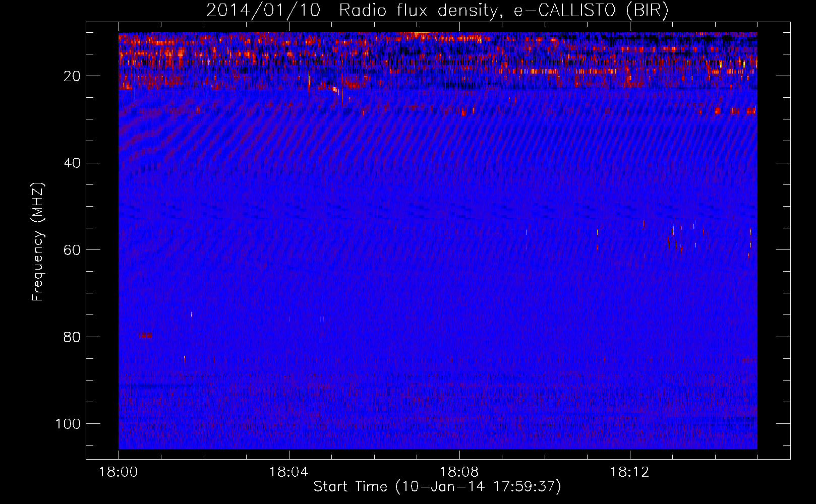The width and height of the screenshot is (816, 504).
Task: Click the '18:12' time tick label
Action: pyautogui.click(x=630, y=472)
